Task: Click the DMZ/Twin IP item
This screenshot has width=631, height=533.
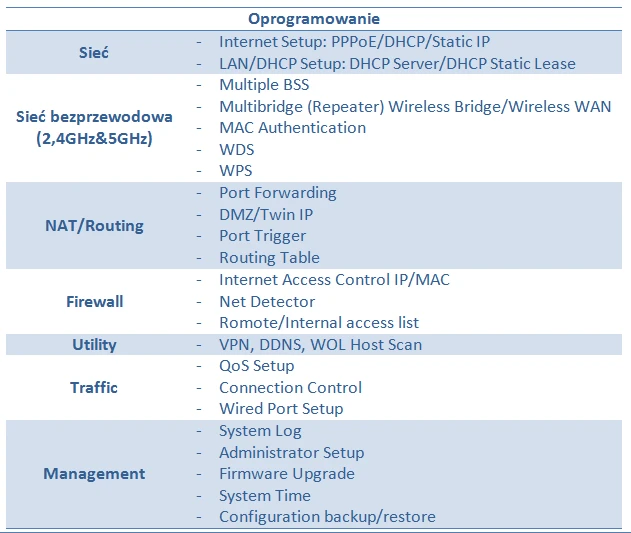Action: 265,214
